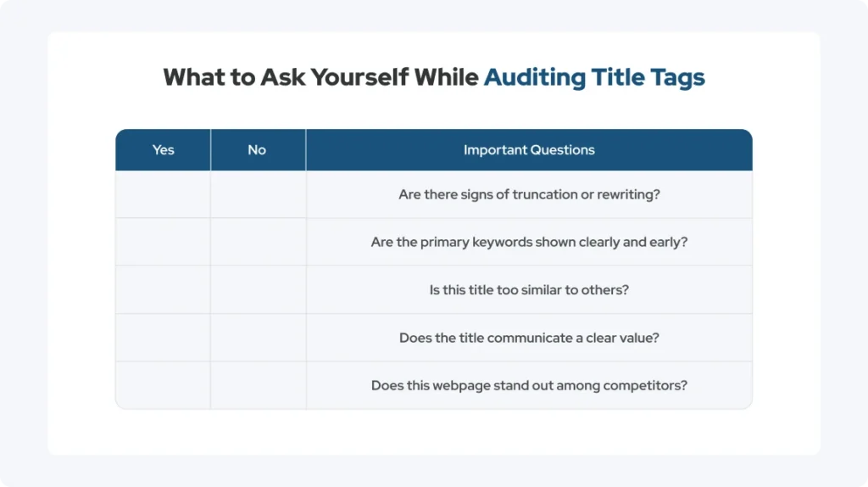Check No cell for truncation or rewriting question
868x487 pixels.
click(x=258, y=194)
